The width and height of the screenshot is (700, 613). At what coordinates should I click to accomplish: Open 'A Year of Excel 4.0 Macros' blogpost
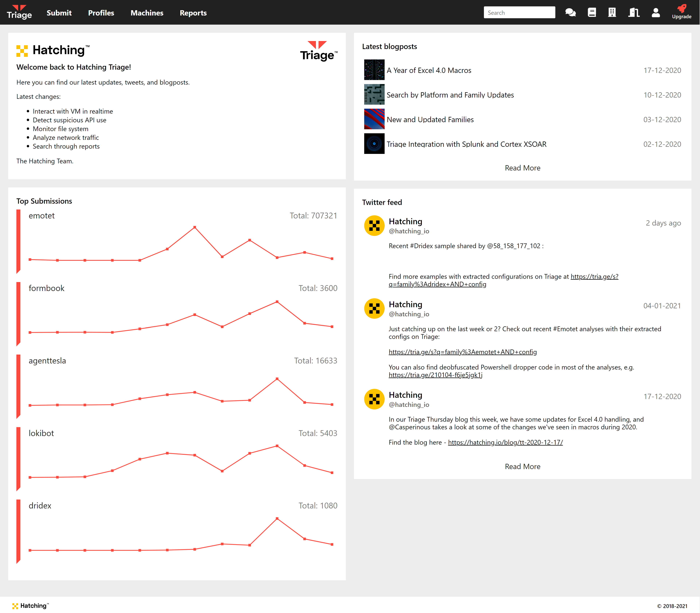429,70
